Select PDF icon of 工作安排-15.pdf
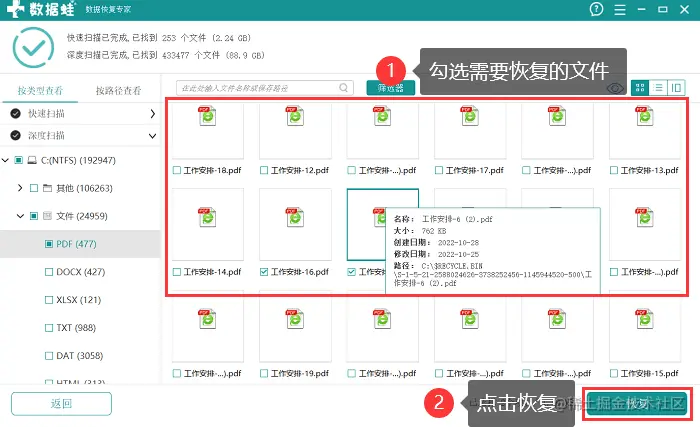 click(x=645, y=319)
